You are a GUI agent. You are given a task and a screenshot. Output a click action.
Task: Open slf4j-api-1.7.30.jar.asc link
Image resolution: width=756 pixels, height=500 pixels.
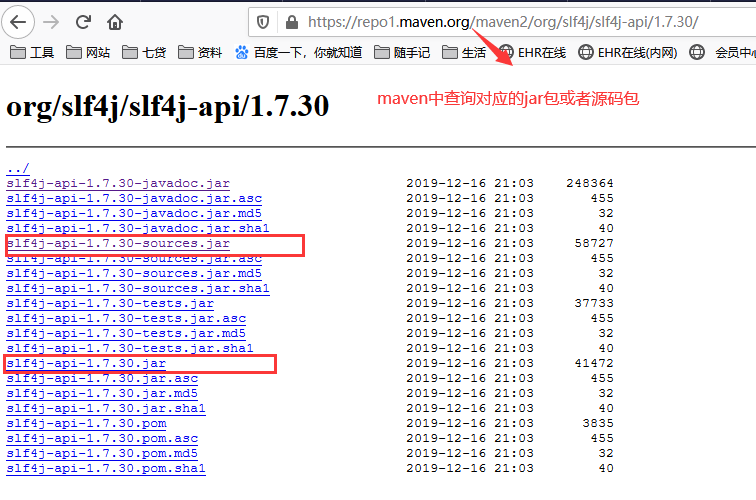tap(102, 378)
